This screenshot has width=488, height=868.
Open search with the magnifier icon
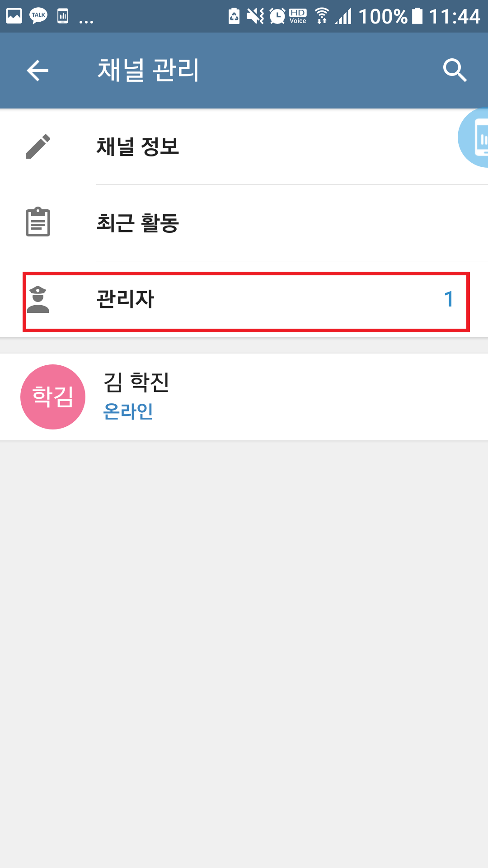pos(455,71)
